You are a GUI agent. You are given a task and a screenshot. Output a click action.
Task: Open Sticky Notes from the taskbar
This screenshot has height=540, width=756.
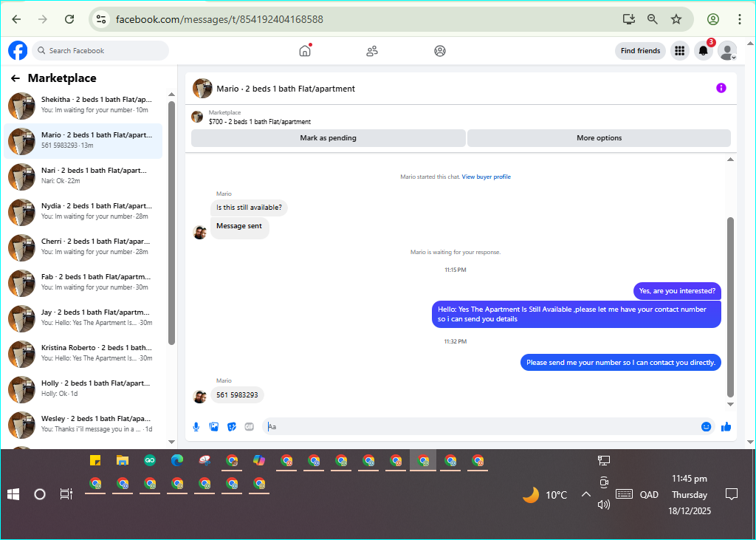[95, 460]
